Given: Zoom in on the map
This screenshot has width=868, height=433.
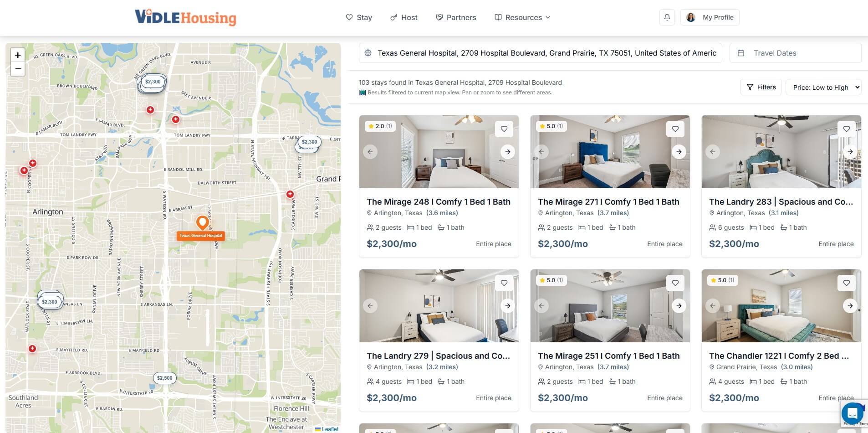Looking at the screenshot, I should pyautogui.click(x=18, y=55).
